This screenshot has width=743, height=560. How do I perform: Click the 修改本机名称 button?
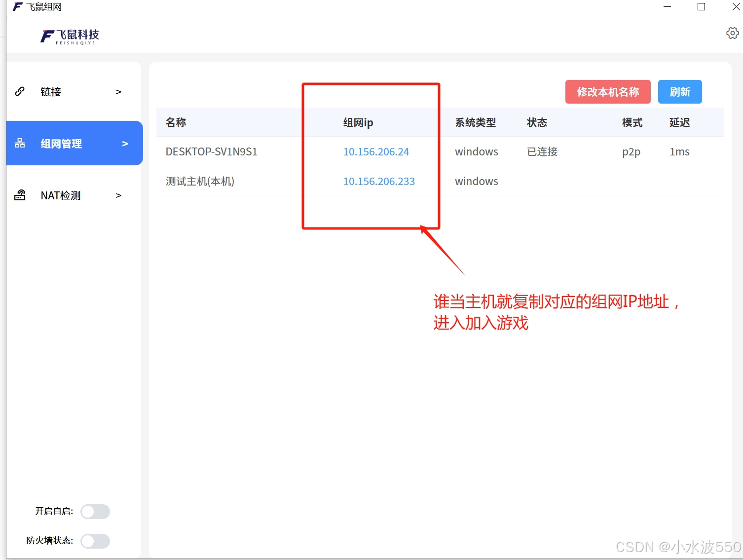[x=608, y=92]
